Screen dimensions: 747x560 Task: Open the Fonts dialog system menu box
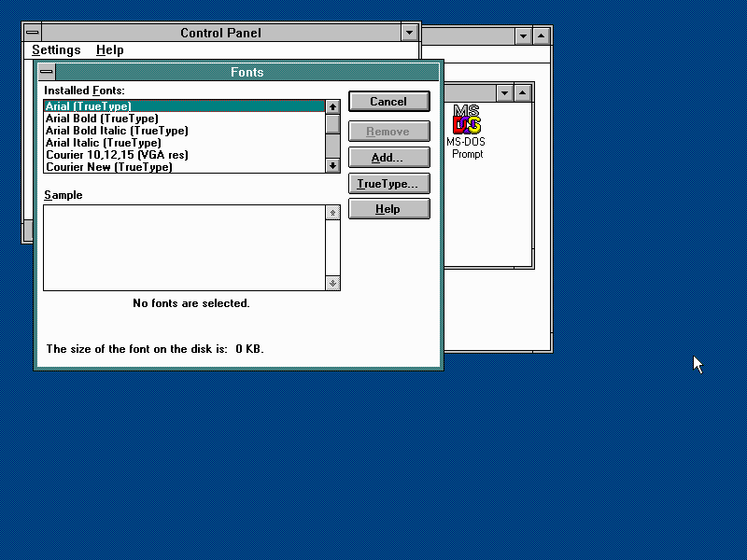47,72
